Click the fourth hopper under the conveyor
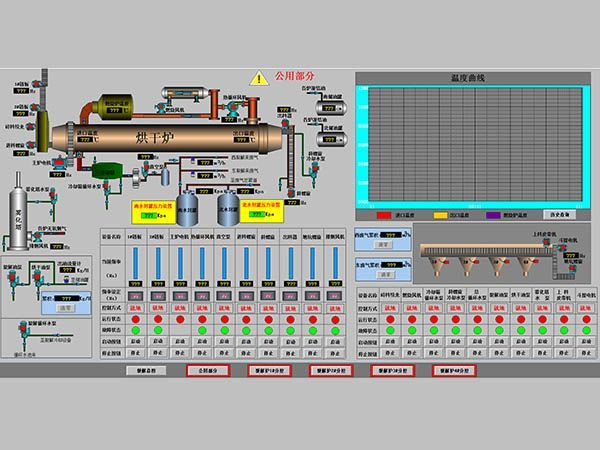The image size is (600, 450). pyautogui.click(x=526, y=266)
